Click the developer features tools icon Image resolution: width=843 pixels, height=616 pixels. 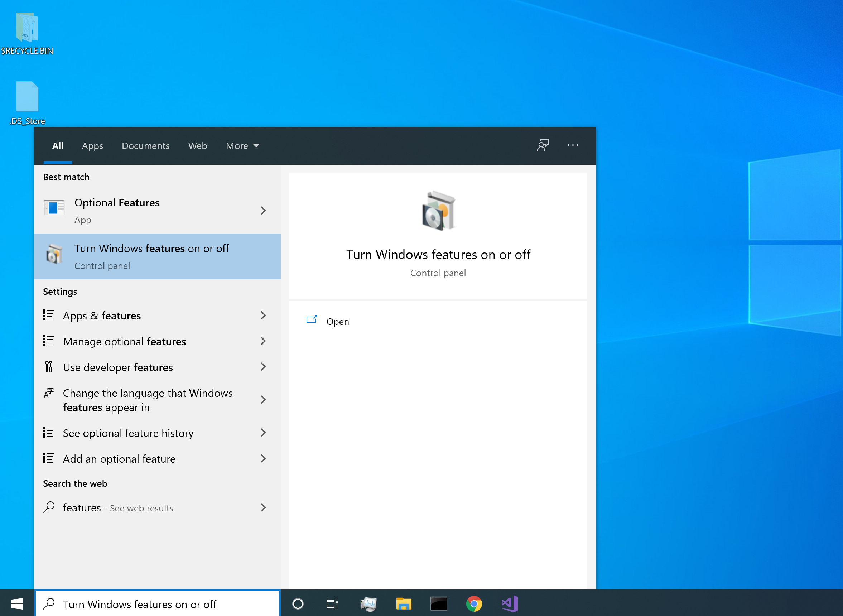48,366
